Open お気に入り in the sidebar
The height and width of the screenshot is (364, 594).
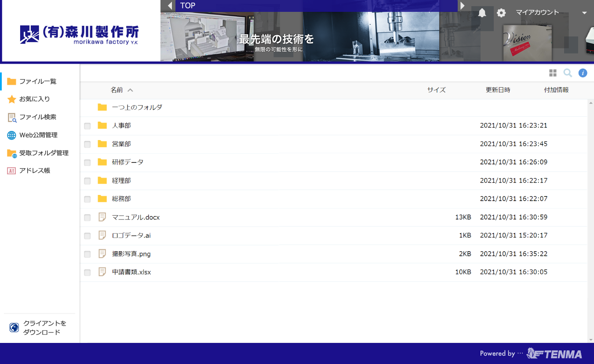click(x=34, y=99)
